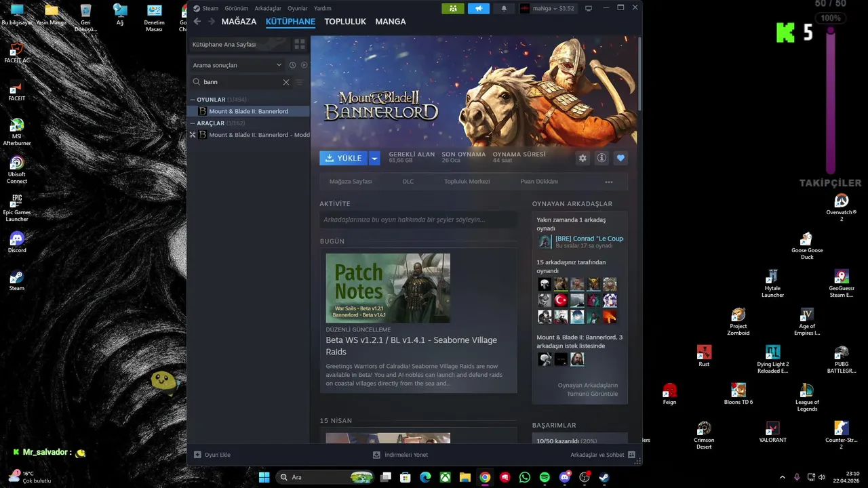
Task: Select Bloons TD 6 desktop shortcut
Action: click(x=738, y=394)
